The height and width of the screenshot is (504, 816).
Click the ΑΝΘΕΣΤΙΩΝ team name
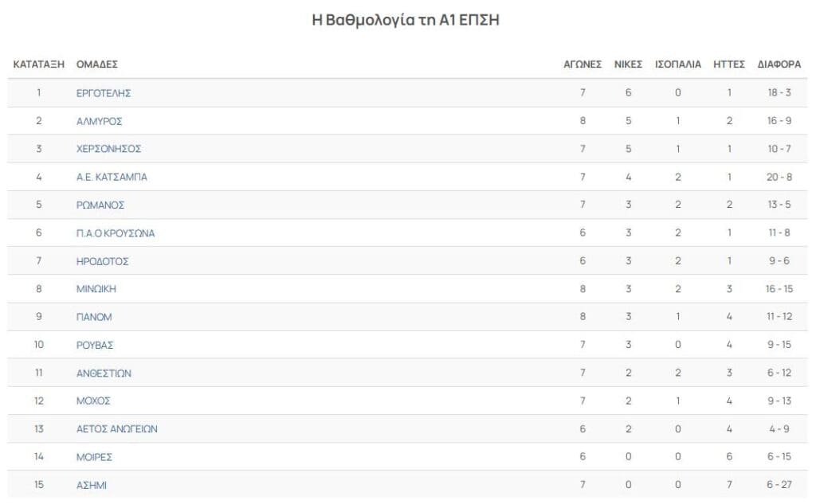click(104, 373)
